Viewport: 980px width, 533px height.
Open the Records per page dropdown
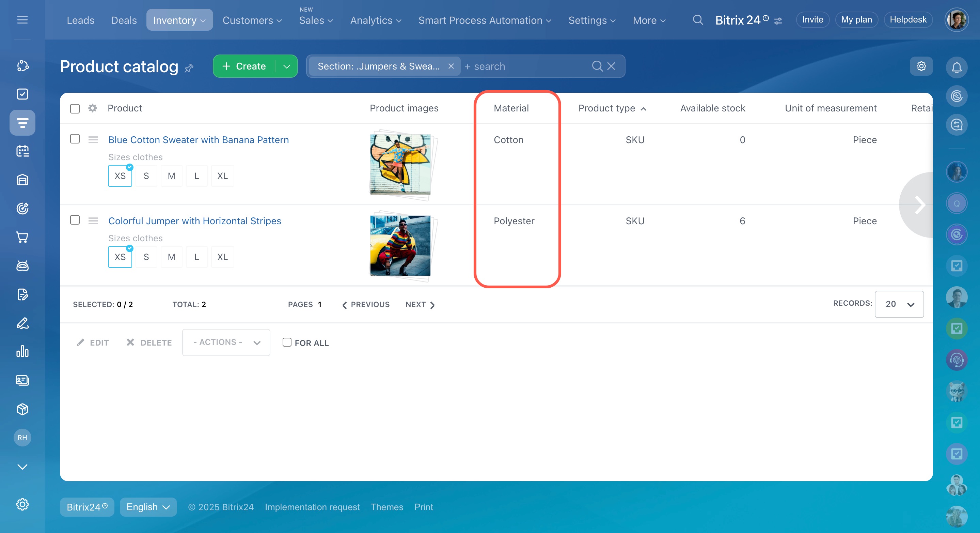tap(899, 304)
